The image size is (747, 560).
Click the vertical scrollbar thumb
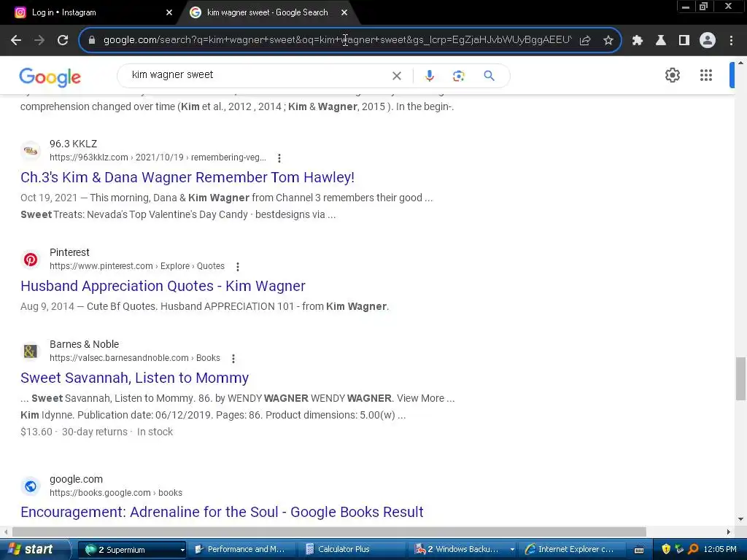click(741, 378)
